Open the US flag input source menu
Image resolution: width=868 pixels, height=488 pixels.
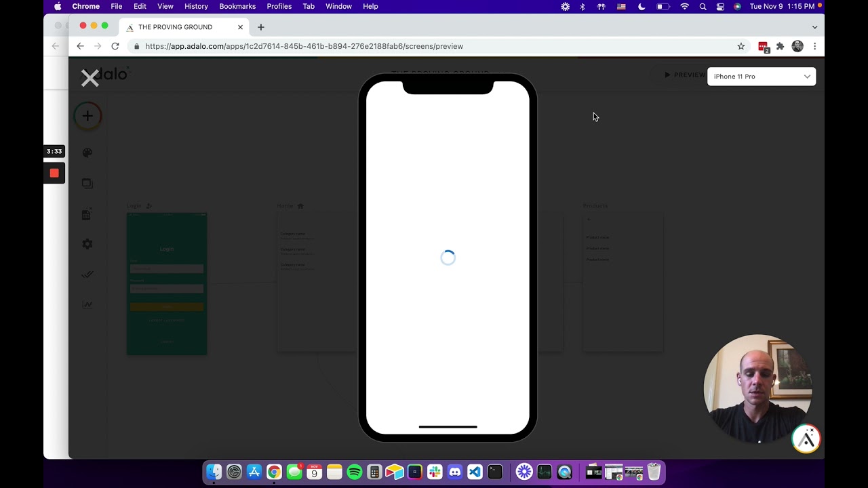click(621, 6)
